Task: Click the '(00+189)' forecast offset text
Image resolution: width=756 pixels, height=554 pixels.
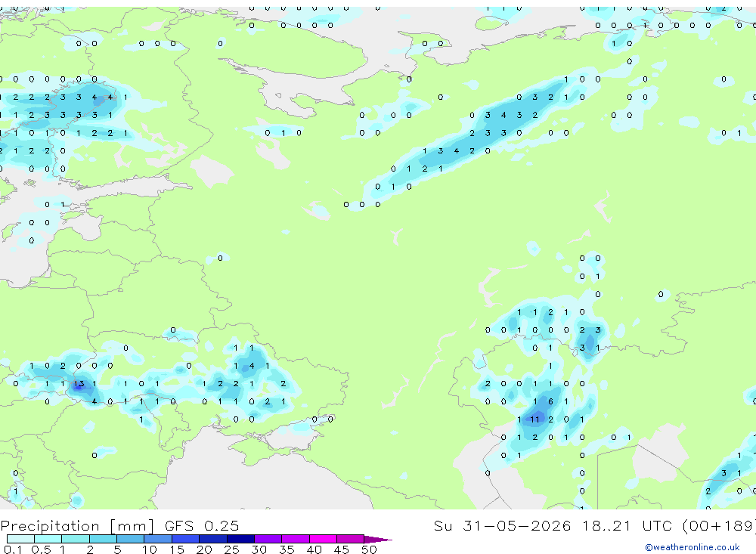Action: (720, 525)
